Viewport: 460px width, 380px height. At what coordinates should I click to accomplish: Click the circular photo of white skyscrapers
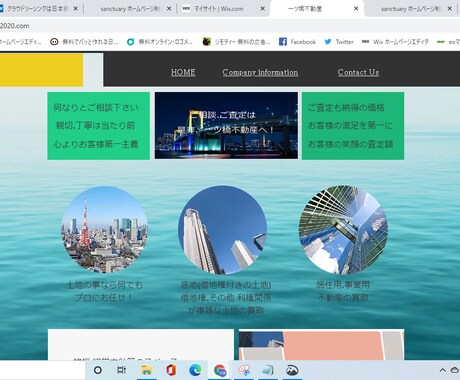click(223, 230)
